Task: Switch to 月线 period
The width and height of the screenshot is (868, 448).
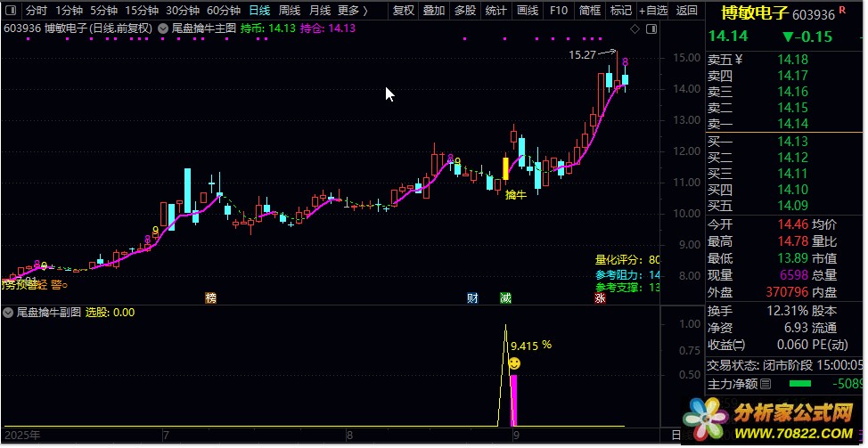Action: point(319,10)
